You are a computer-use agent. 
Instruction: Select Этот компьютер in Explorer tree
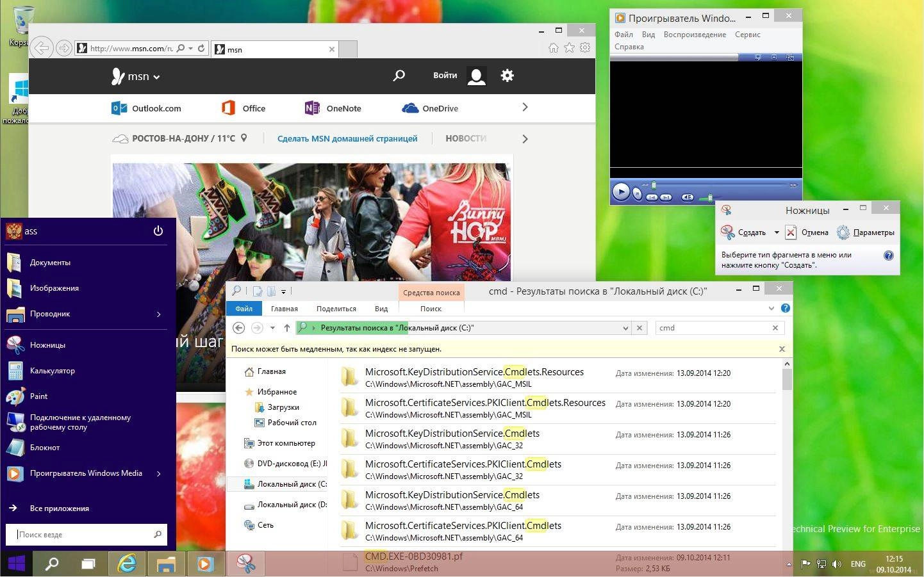tap(279, 443)
